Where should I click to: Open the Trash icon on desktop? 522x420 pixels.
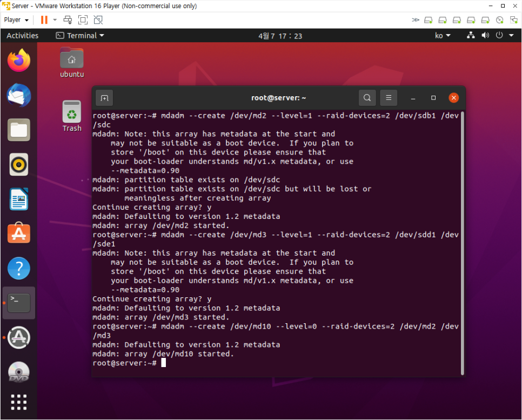(72, 116)
